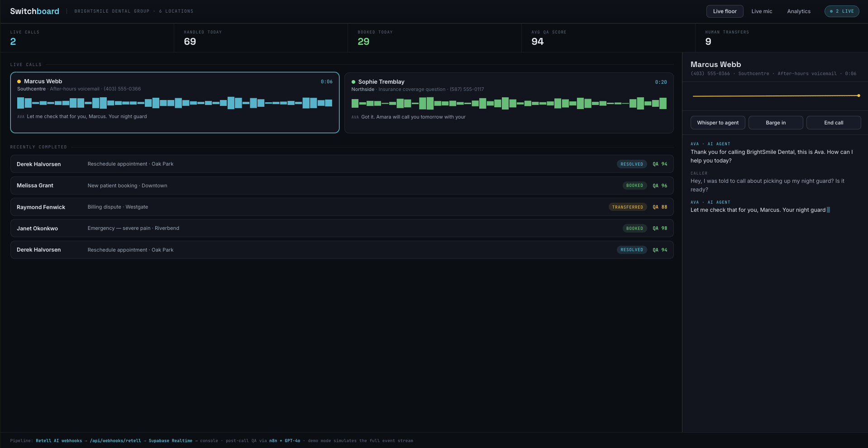Click QA 96 score in Melissa Grant row
This screenshot has height=448, width=868.
660,186
